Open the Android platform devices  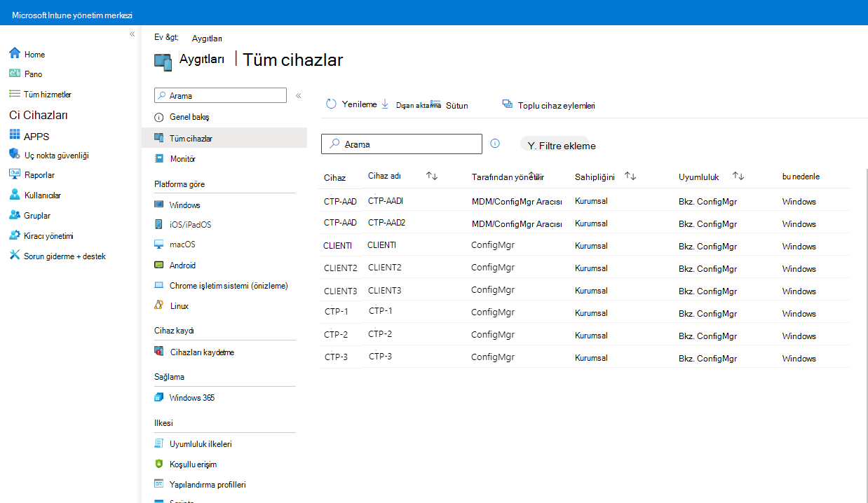[182, 266]
